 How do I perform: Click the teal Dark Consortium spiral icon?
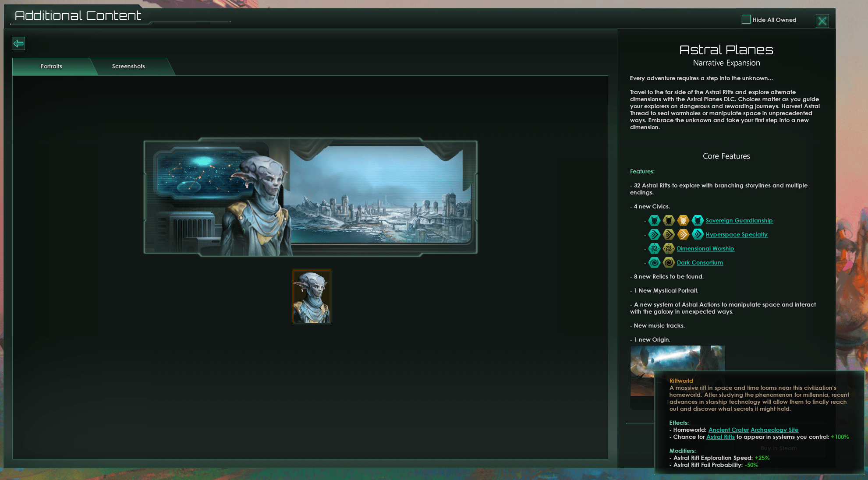point(654,262)
